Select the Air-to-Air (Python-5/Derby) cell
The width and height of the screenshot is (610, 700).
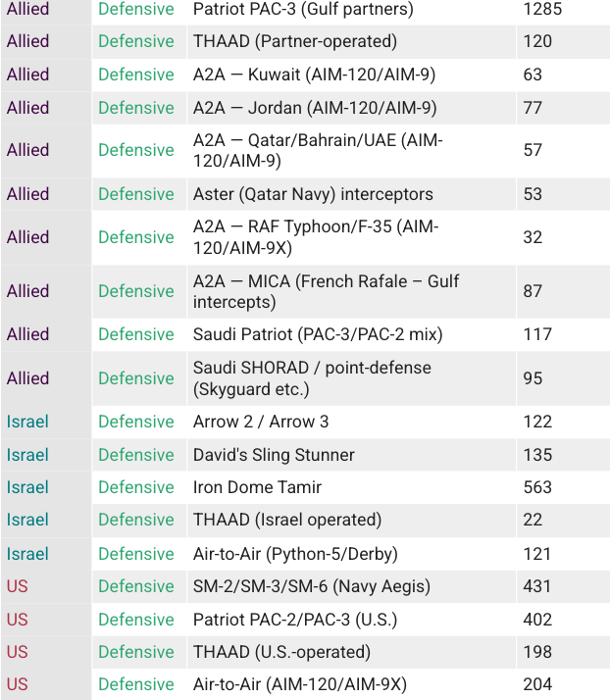(295, 554)
